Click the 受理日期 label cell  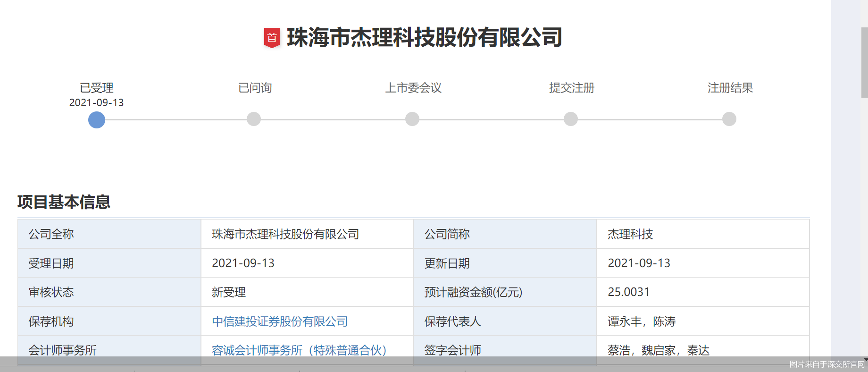[109, 263]
